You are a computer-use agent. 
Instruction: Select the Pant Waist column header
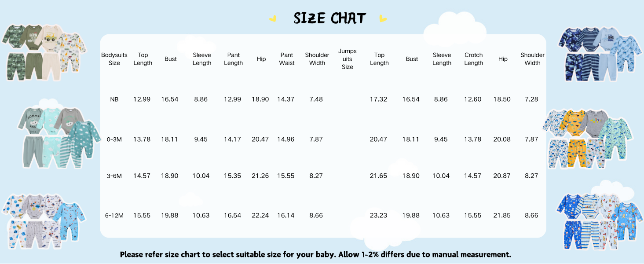point(287,59)
